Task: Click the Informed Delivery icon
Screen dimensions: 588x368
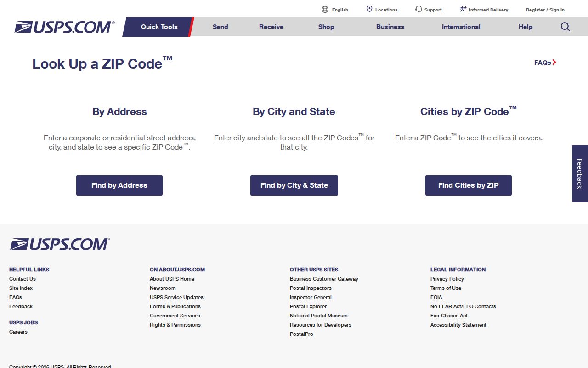Action: pyautogui.click(x=463, y=9)
